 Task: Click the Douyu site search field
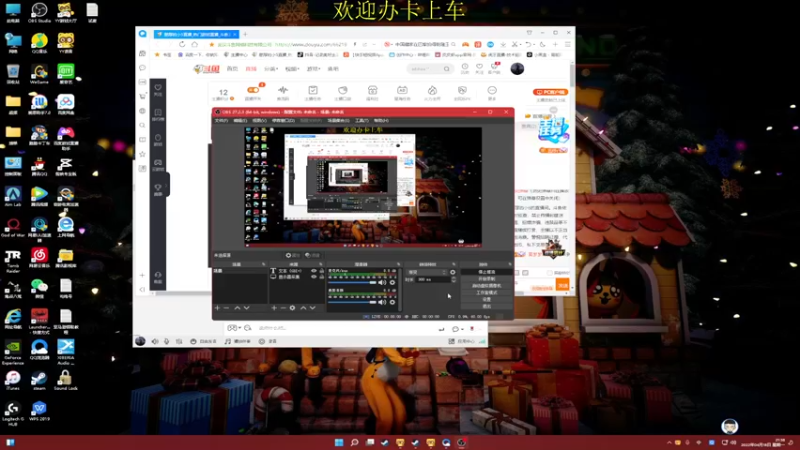430,68
